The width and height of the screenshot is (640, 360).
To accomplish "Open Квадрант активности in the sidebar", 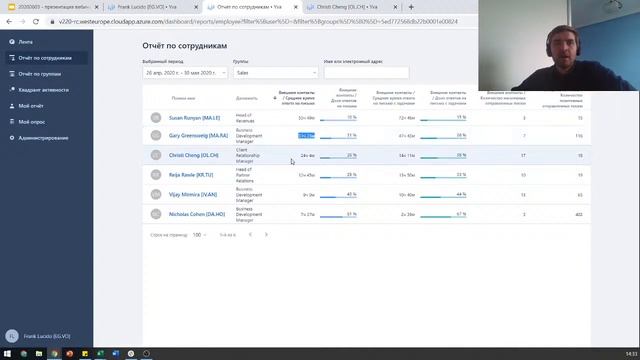I will pyautogui.click(x=43, y=90).
